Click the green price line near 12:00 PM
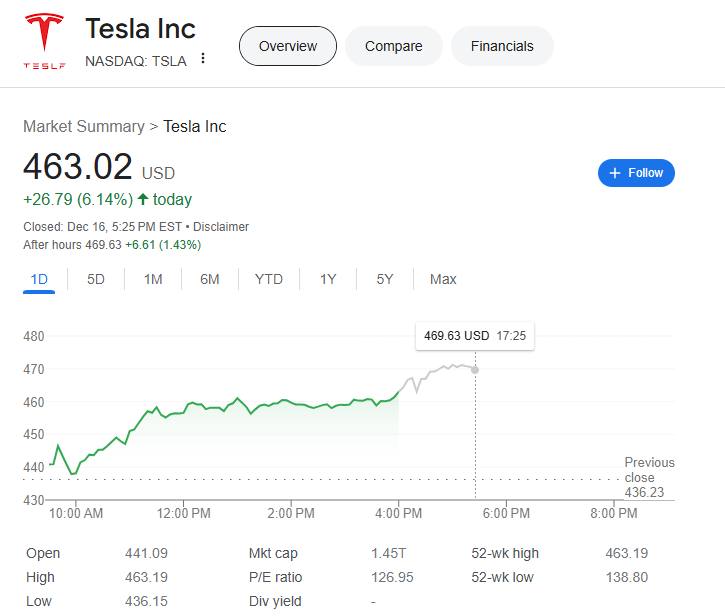Viewport: 725px width, 616px height. 185,409
